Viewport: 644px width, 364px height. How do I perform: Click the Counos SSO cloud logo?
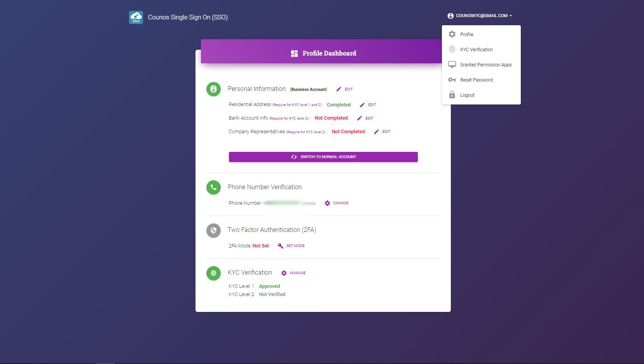[136, 17]
